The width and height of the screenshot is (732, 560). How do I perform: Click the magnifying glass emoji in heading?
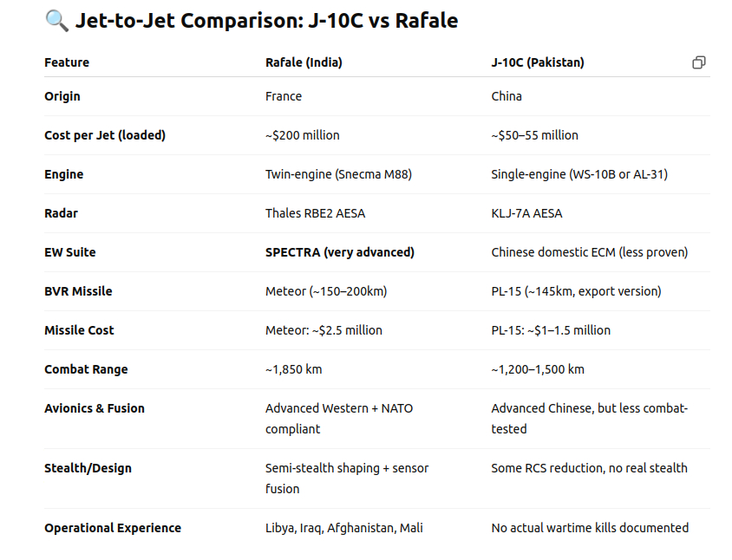(x=57, y=21)
